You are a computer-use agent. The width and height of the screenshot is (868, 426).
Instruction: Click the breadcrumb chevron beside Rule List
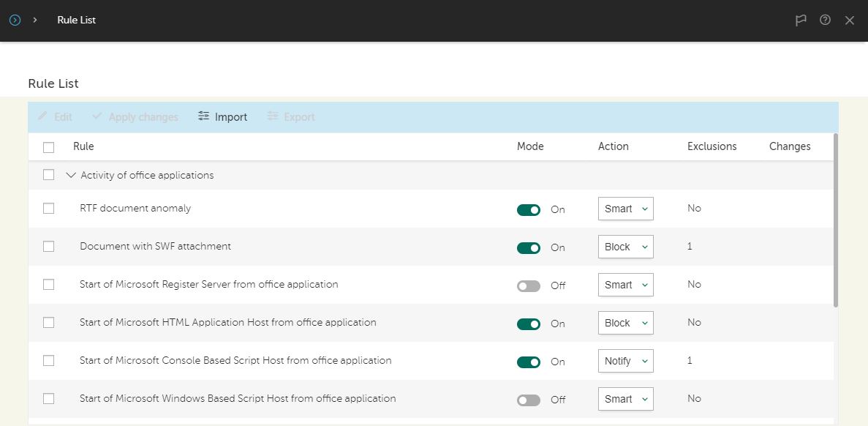coord(35,20)
